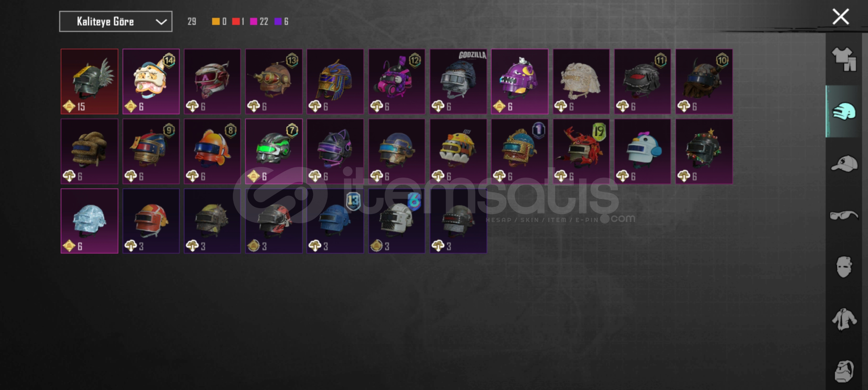Select the red crab helmet badge 19
Viewport: 868px width, 390px height.
[x=581, y=151]
